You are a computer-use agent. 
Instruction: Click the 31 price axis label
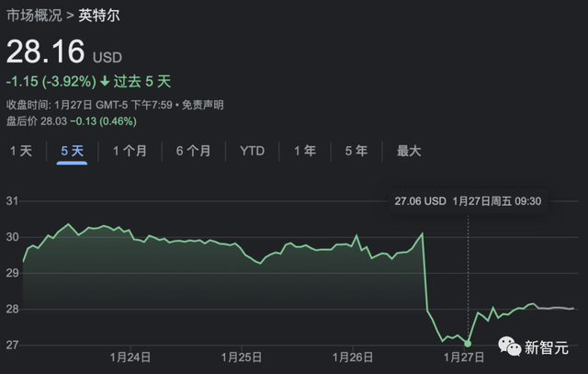tap(12, 201)
